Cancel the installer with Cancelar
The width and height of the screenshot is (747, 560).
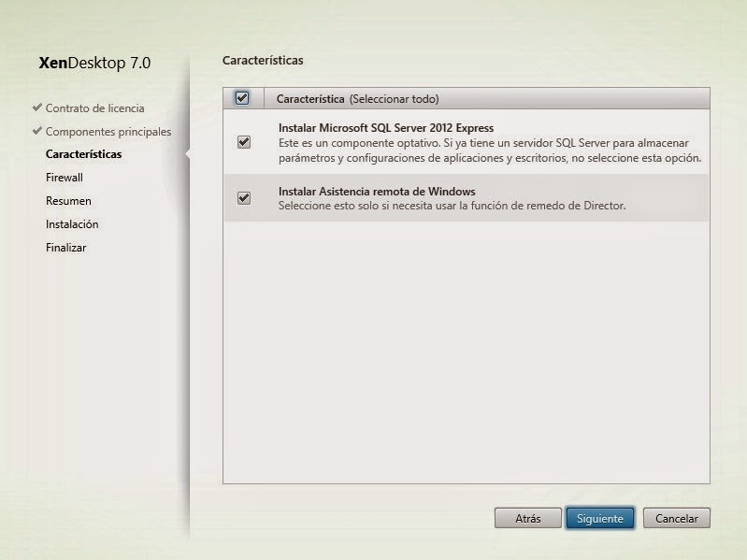pyautogui.click(x=677, y=518)
